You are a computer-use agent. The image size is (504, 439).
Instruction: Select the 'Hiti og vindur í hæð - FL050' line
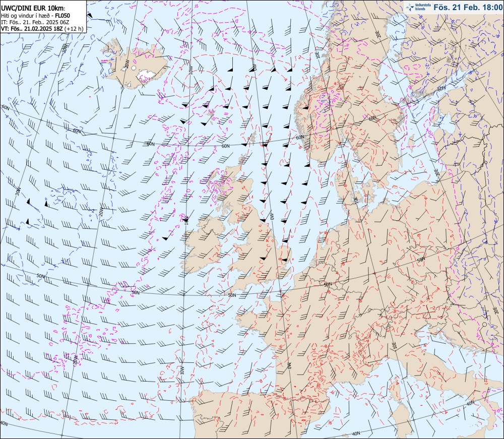(x=35, y=16)
